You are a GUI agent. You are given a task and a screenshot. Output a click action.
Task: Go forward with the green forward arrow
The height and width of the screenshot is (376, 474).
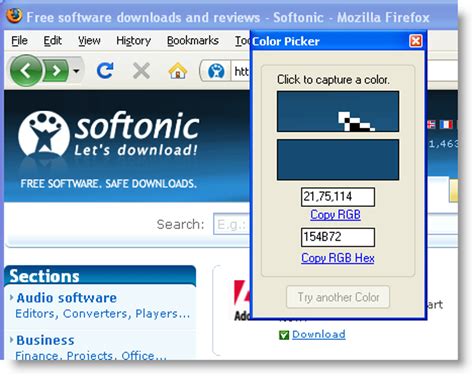coord(56,71)
